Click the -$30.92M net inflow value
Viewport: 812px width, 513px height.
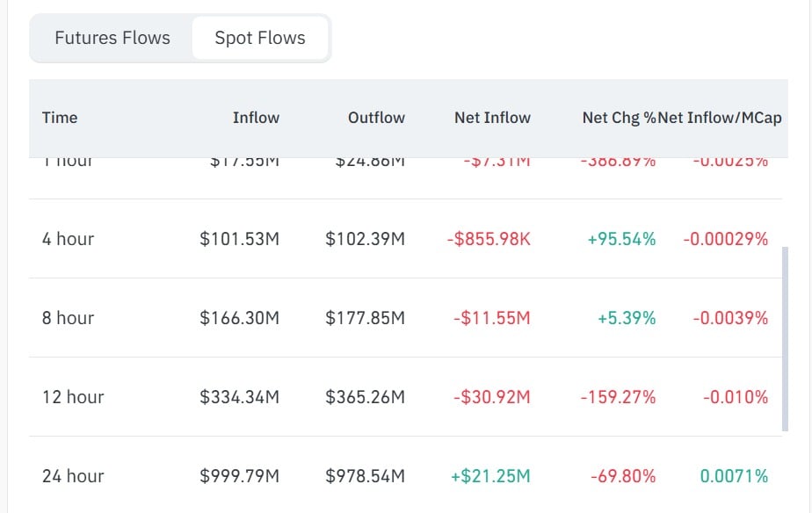pyautogui.click(x=492, y=396)
